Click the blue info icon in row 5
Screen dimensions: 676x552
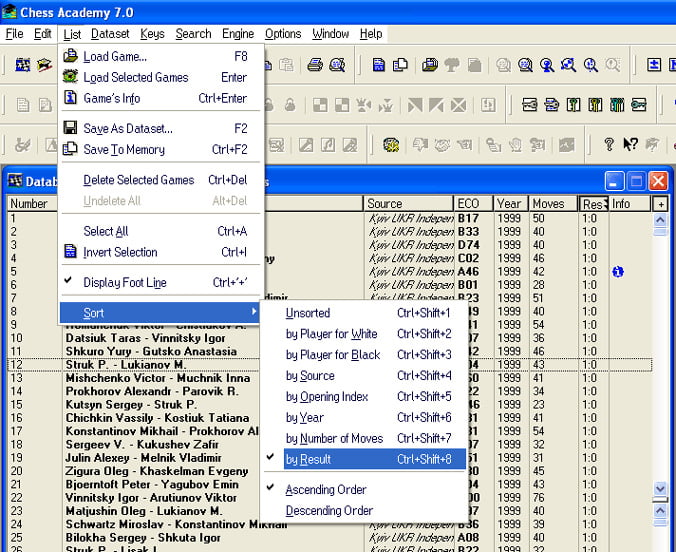coord(618,272)
